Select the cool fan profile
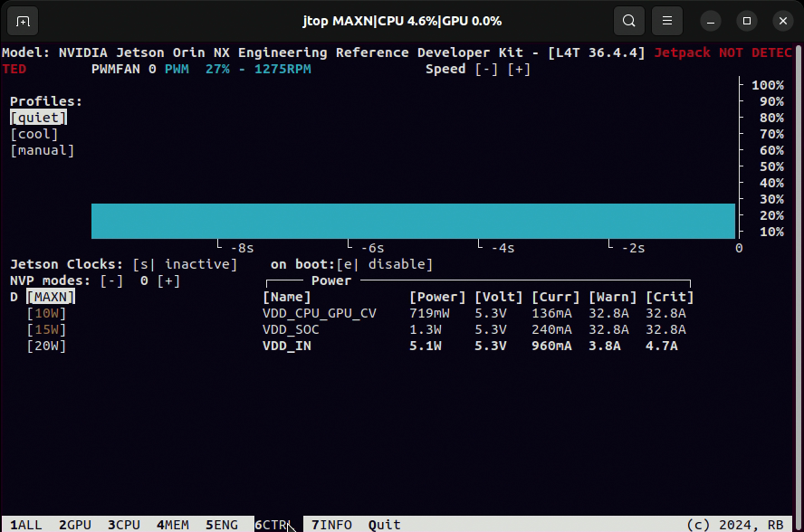Image resolution: width=804 pixels, height=532 pixels. tap(34, 134)
